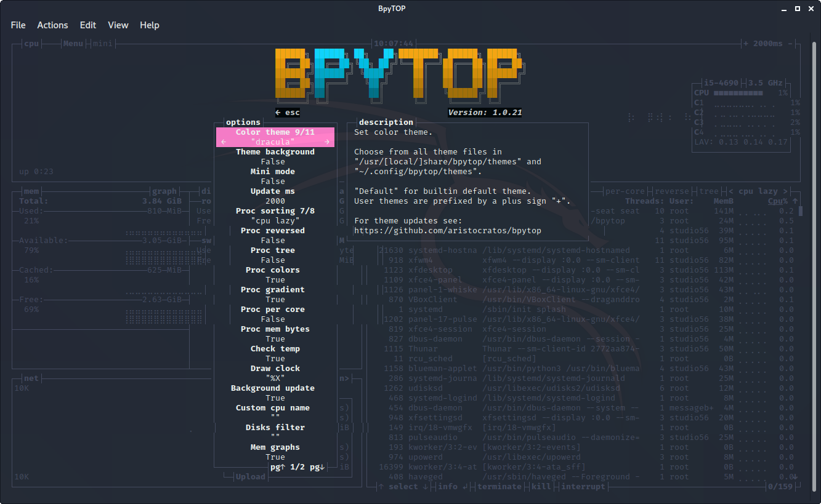Interrupt the selected process
821x504 pixels.
pyautogui.click(x=583, y=486)
